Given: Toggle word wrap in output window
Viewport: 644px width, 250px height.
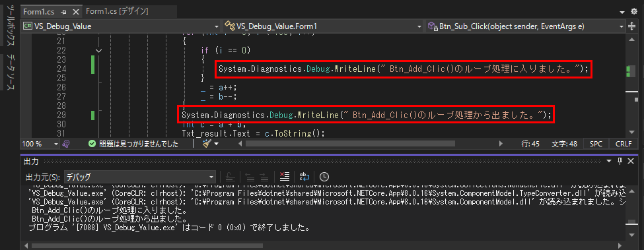Looking at the screenshot, I should [x=304, y=177].
